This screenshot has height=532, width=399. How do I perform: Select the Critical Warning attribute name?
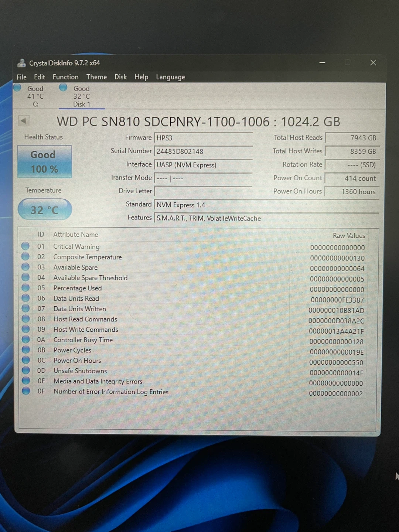76,246
